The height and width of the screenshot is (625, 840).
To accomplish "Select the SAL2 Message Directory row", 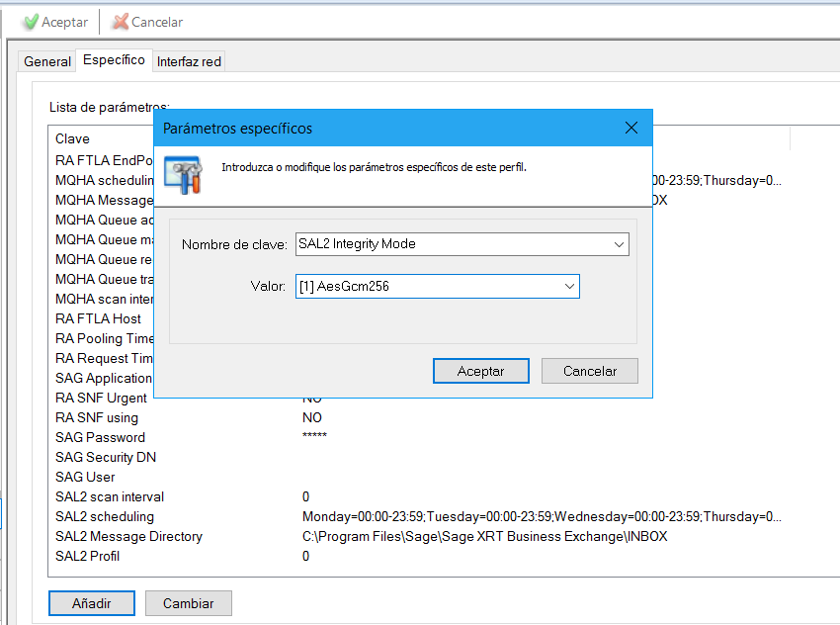I will (128, 536).
